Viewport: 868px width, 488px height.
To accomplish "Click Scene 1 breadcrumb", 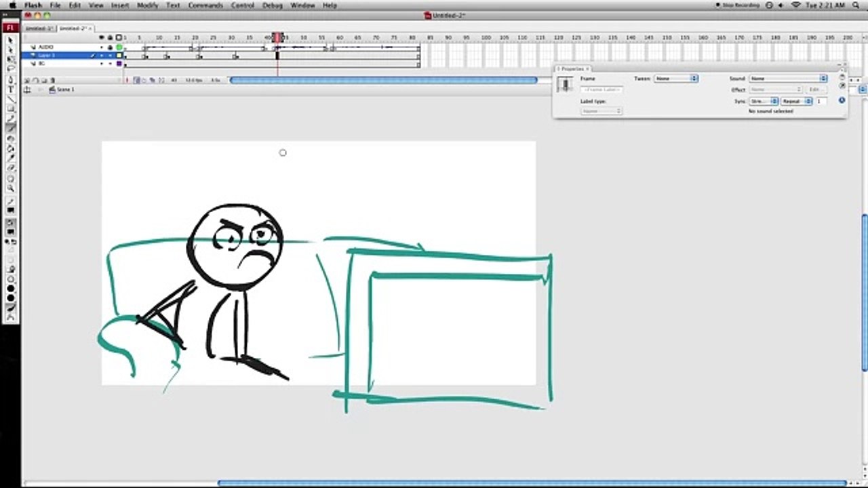I will [x=66, y=89].
